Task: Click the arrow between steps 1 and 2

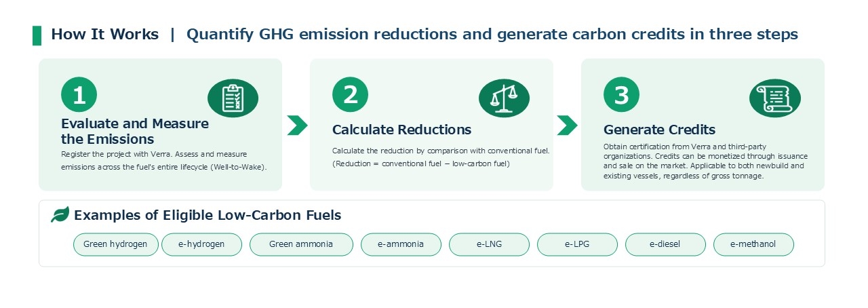Action: (297, 125)
